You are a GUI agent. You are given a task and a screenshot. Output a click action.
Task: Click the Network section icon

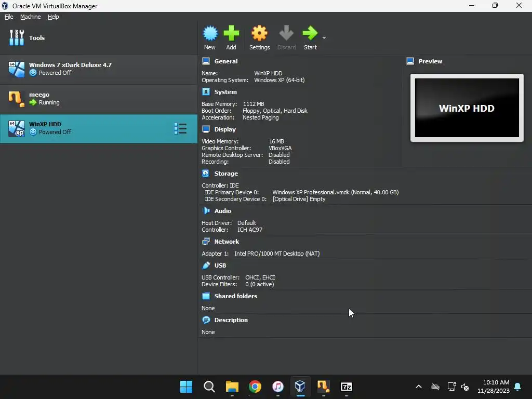pyautogui.click(x=206, y=241)
